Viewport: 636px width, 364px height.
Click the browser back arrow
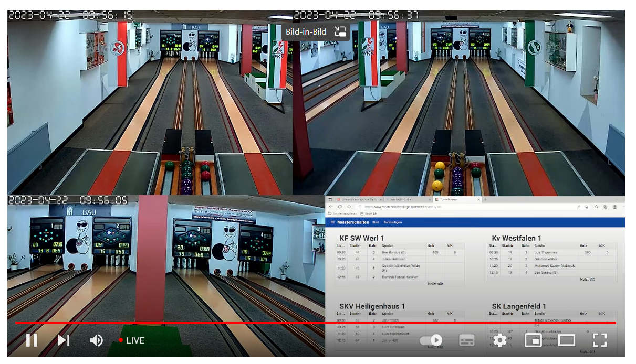tap(330, 207)
